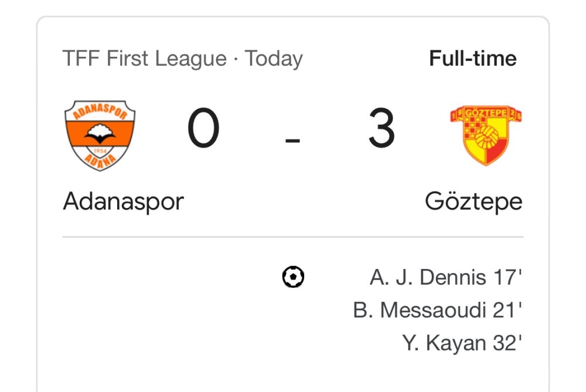Click the soccer ball goal icon
Viewport: 586px width, 392px height.
293,277
